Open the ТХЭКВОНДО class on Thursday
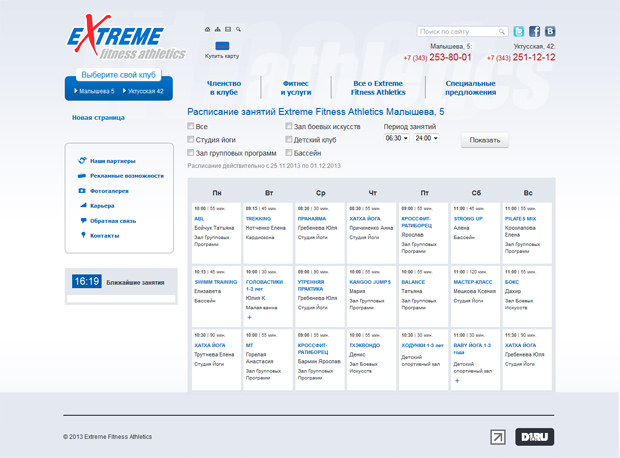 [365, 345]
